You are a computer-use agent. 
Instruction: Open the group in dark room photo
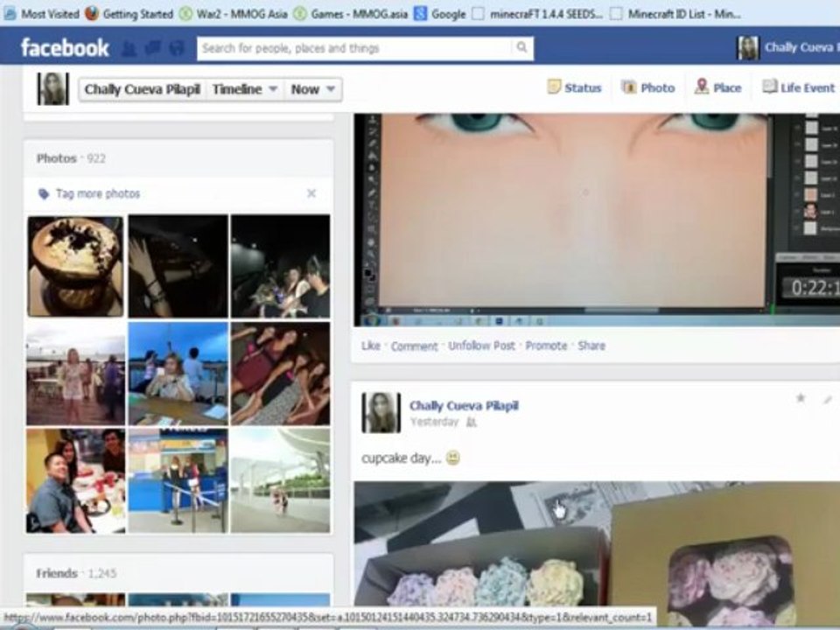pyautogui.click(x=280, y=266)
